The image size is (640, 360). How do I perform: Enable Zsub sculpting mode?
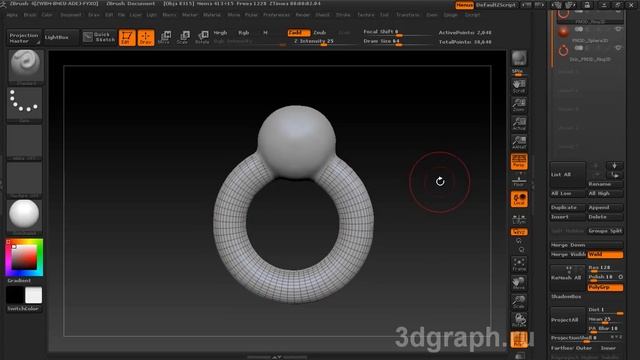point(320,33)
